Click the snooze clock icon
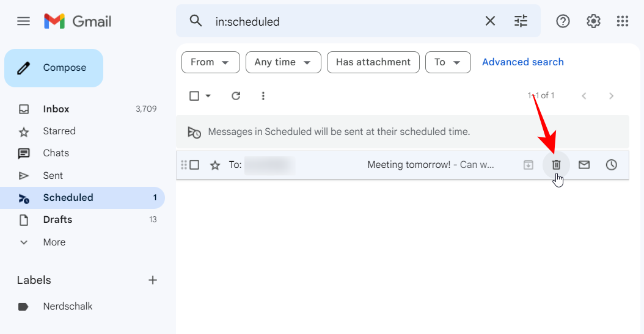Viewport: 644px width, 334px height. (x=611, y=165)
